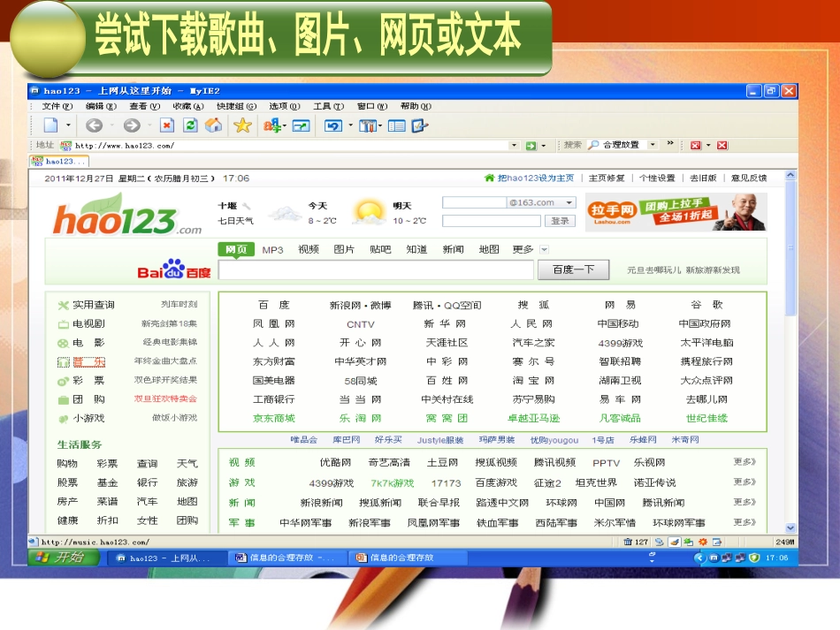
Task: Open the 工具 menu
Action: 328,106
